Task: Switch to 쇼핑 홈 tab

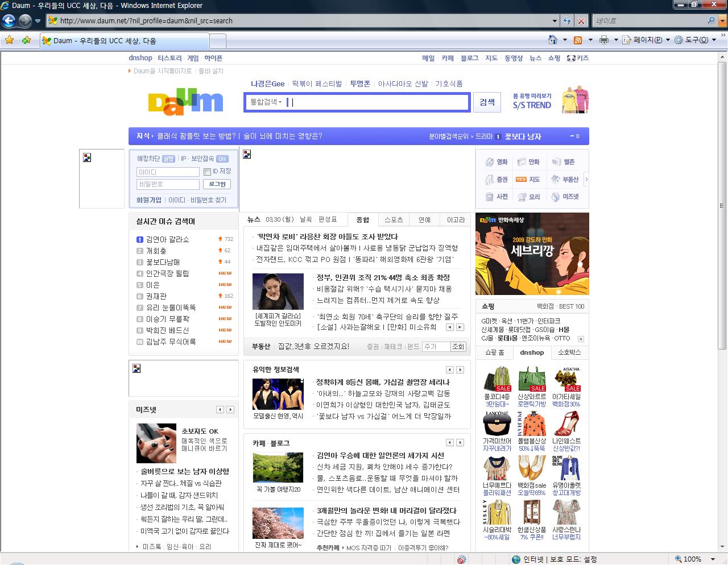Action: (494, 352)
